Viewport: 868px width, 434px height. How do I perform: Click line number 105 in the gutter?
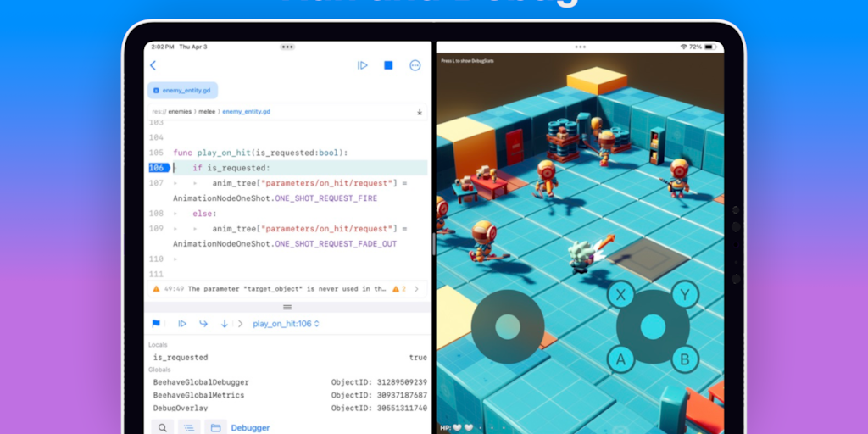pos(156,153)
